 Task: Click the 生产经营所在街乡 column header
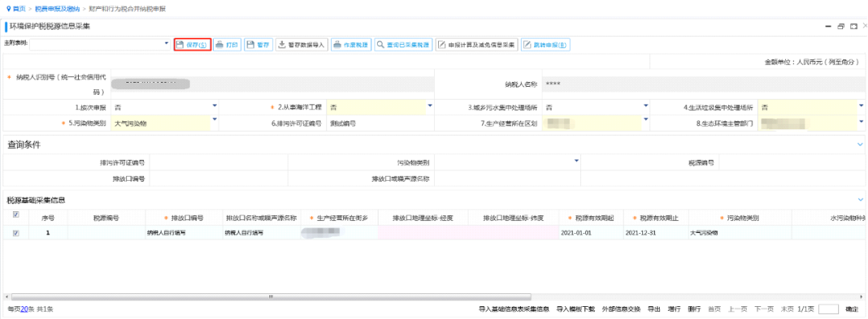pos(339,218)
